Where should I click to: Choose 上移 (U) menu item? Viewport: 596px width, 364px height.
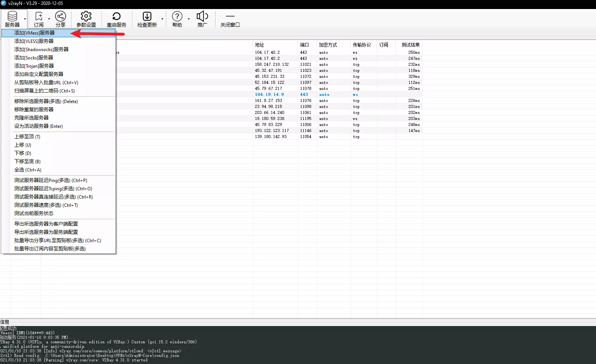point(58,145)
